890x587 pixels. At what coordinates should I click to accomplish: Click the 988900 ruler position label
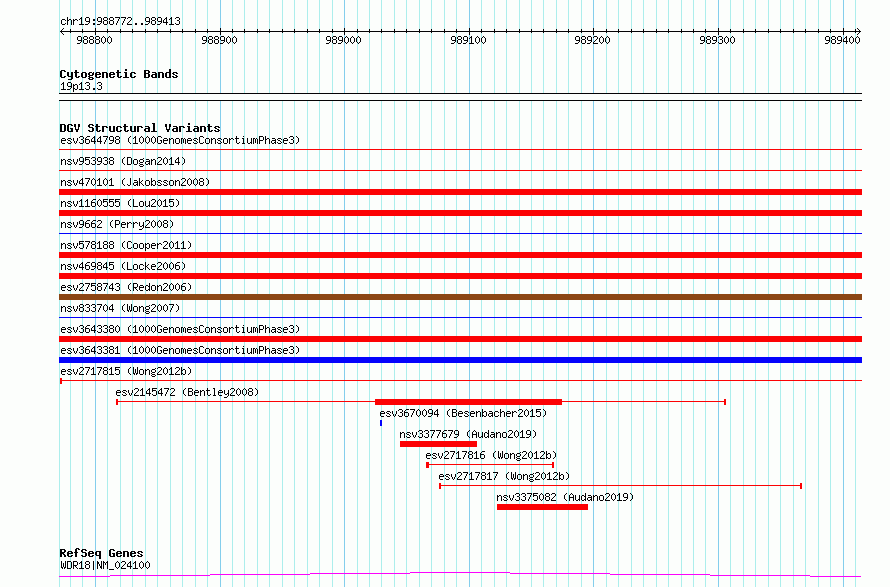[219, 40]
